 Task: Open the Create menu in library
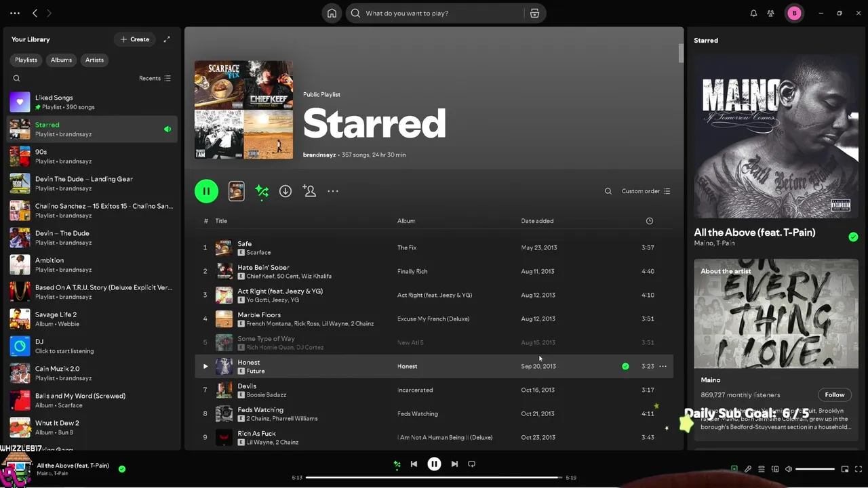[135, 39]
